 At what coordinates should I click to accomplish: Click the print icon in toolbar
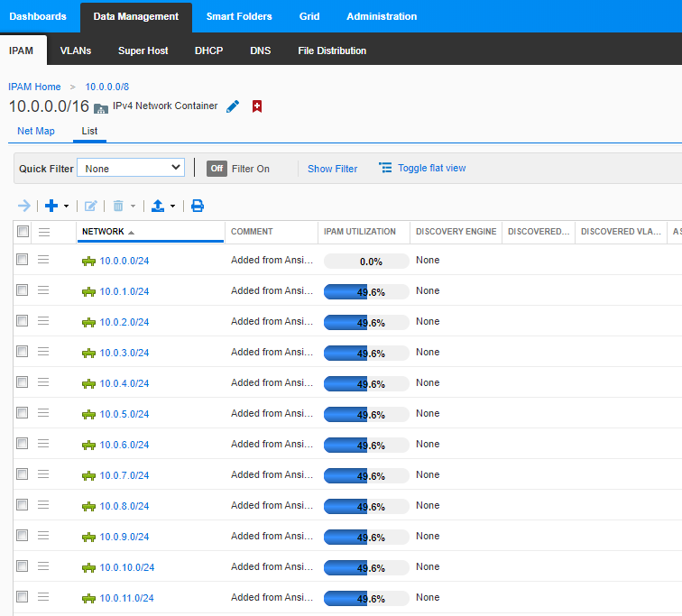point(198,206)
